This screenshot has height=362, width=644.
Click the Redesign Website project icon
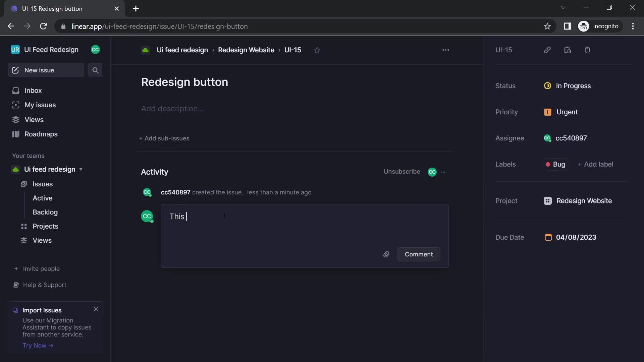pos(548,201)
